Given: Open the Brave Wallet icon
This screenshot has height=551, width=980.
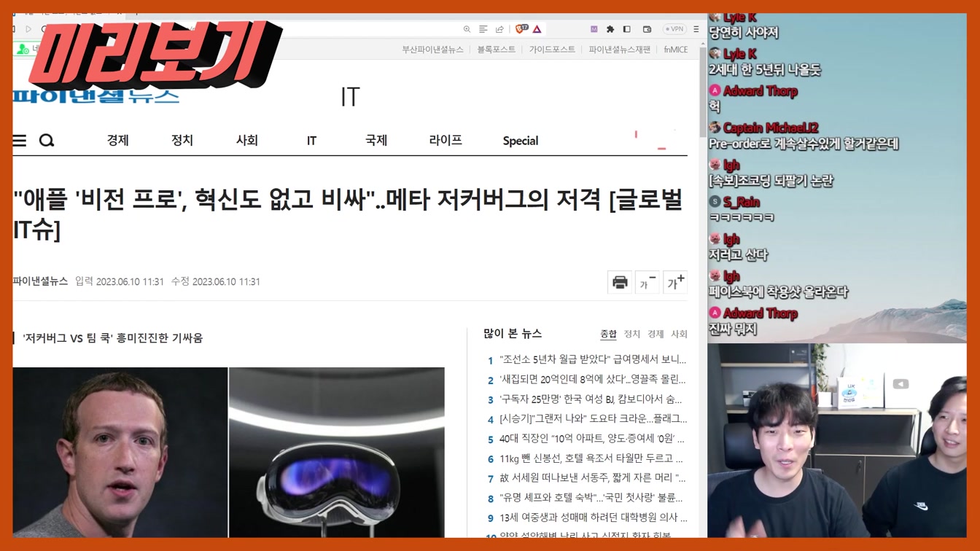Looking at the screenshot, I should coord(647,29).
